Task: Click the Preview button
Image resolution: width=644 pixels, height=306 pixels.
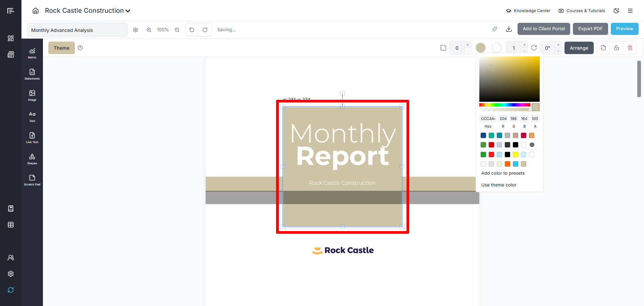Action: click(625, 29)
